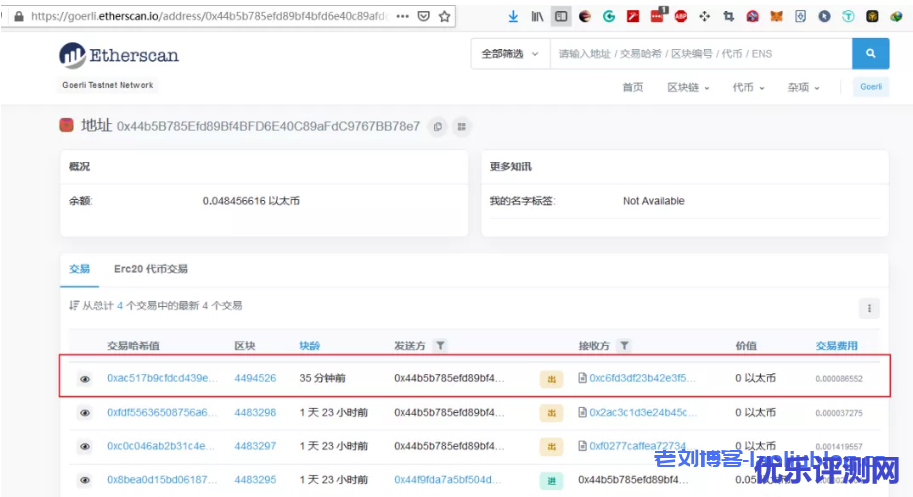The height and width of the screenshot is (497, 913).
Task: Show the address QR code icon
Action: (461, 126)
